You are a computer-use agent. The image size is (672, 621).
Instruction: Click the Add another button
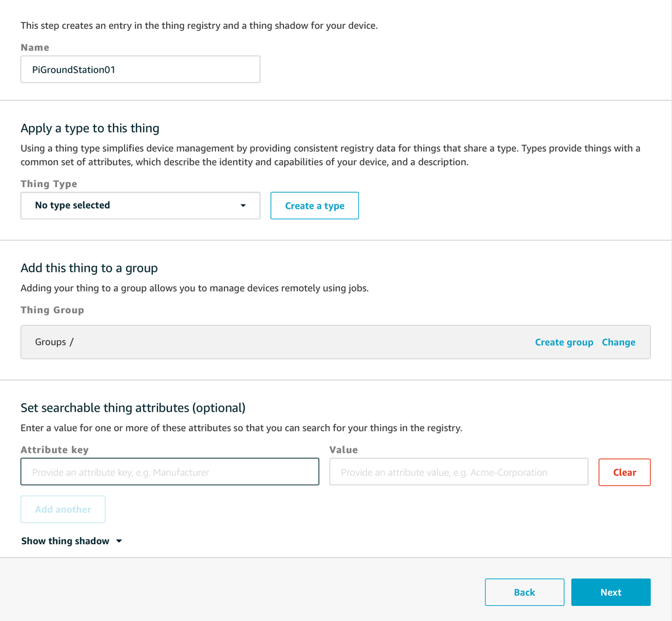[x=63, y=509]
